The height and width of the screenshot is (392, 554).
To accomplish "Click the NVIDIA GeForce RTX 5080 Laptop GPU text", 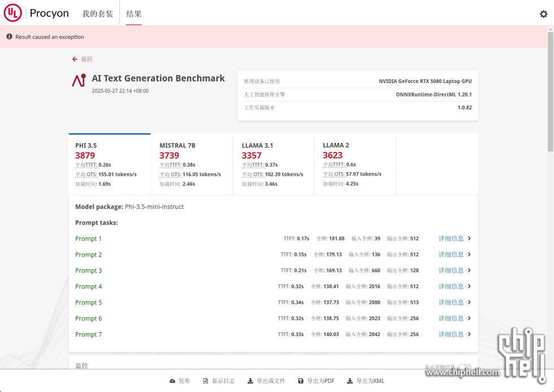I will 425,81.
